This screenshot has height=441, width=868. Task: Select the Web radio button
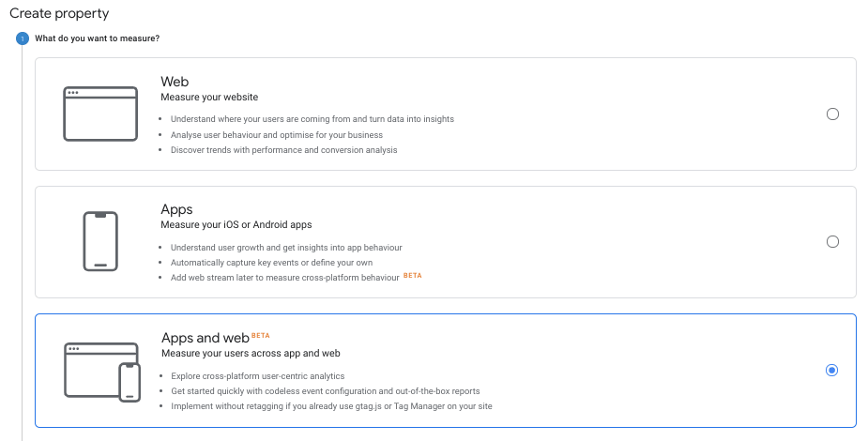coord(832,114)
